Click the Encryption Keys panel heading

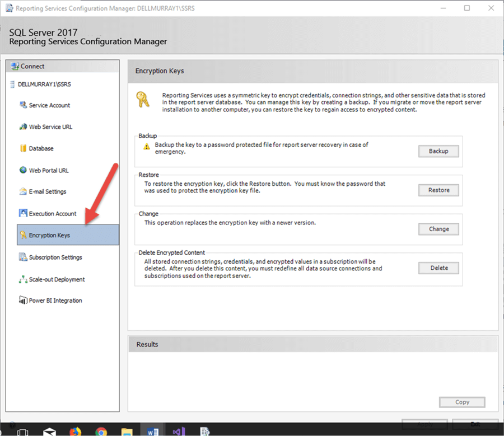[x=160, y=71]
